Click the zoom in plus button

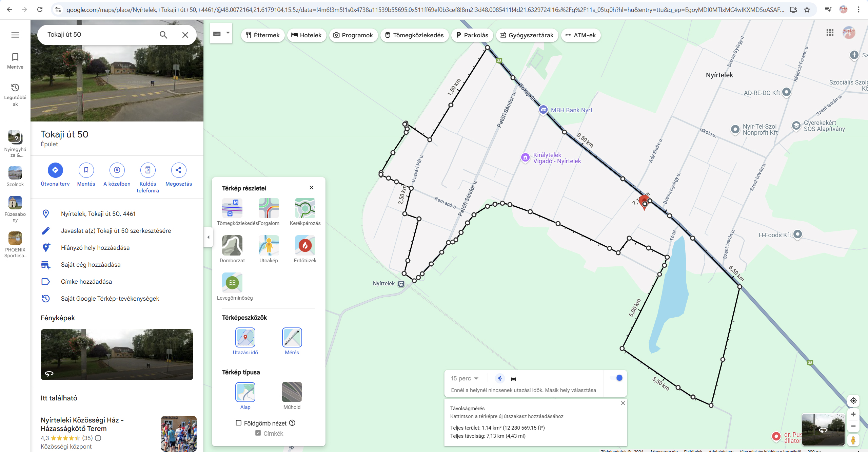[x=853, y=414]
